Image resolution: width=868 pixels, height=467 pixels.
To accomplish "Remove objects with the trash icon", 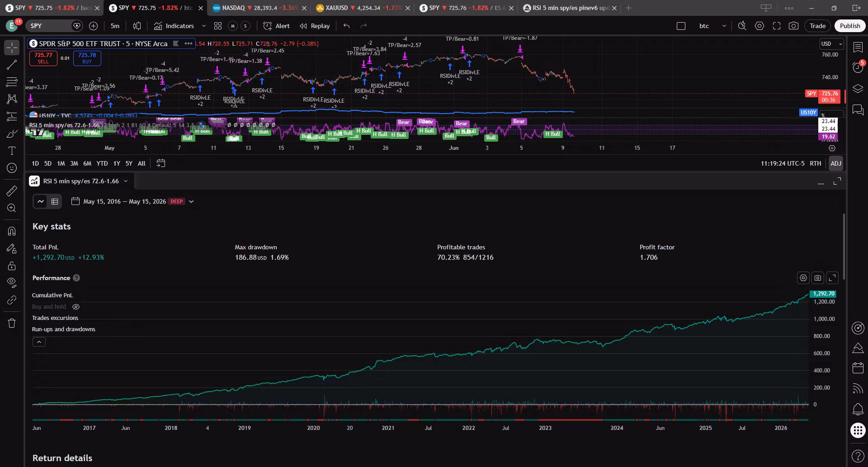I will coord(12,323).
